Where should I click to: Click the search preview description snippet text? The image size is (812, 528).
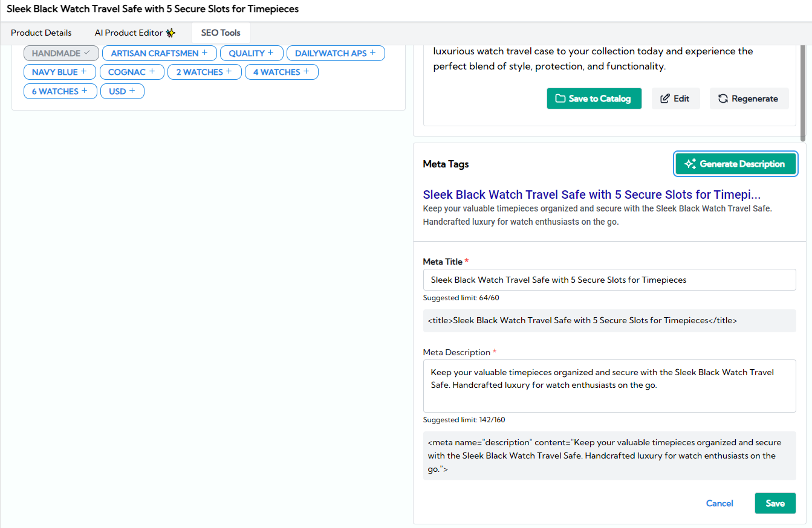(x=598, y=215)
